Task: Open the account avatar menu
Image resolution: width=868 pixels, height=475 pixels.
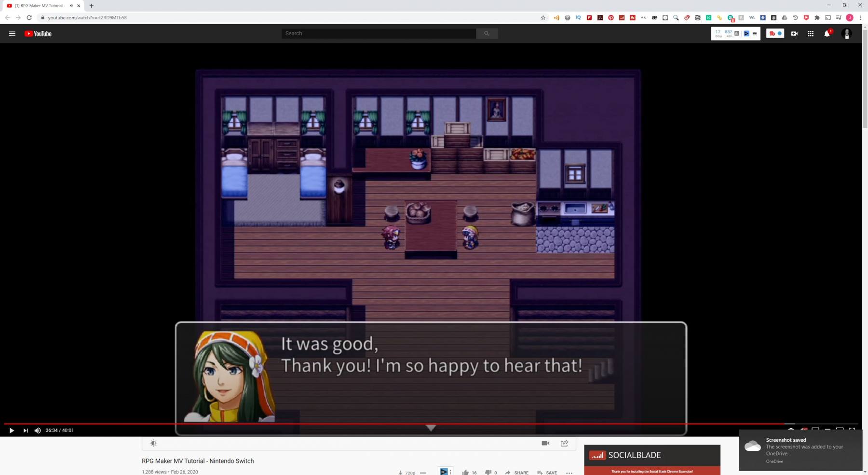Action: (x=846, y=34)
